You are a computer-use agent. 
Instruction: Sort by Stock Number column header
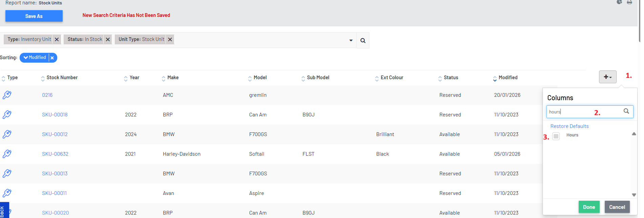pyautogui.click(x=62, y=78)
